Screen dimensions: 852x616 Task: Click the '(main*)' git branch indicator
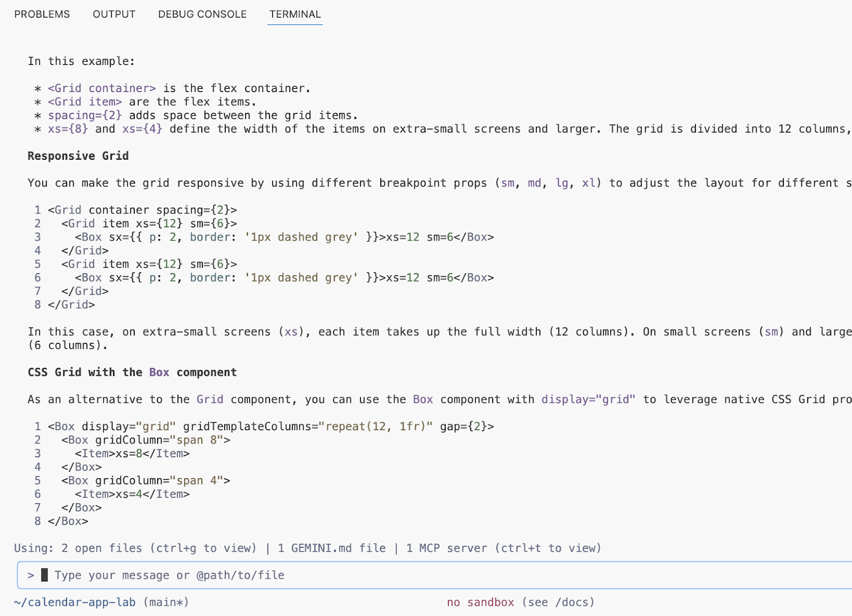click(166, 602)
